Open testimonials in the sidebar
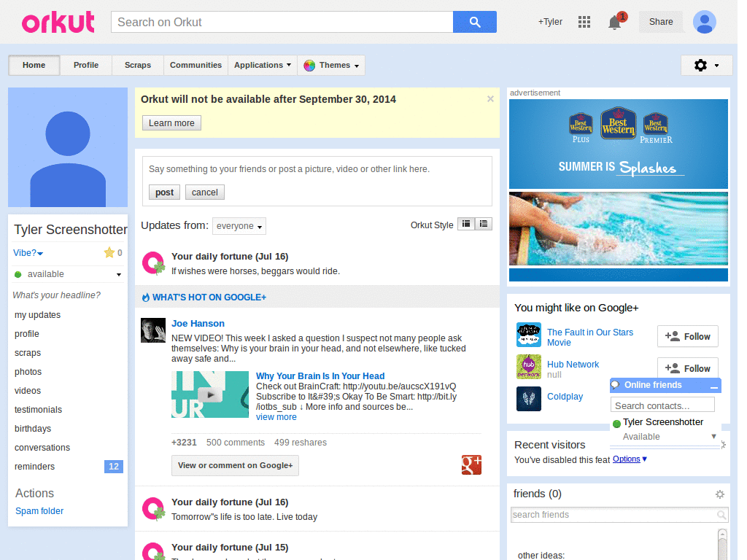Screen dimensions: 747x560 point(38,410)
